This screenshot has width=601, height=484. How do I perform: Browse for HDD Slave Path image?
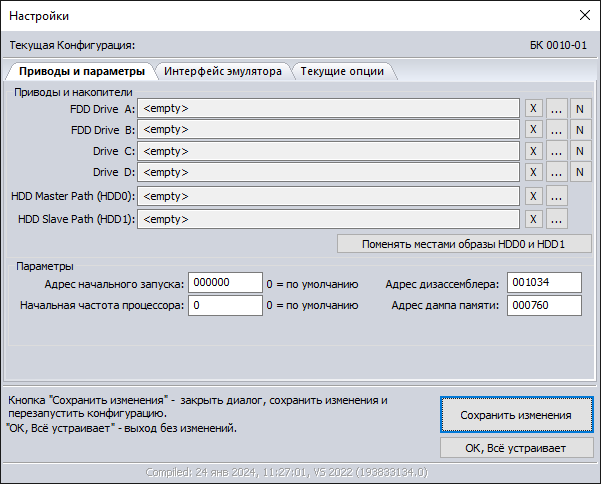coord(557,219)
